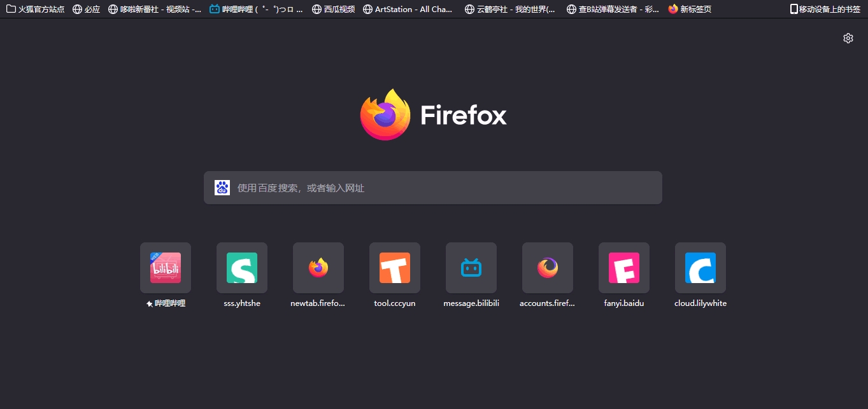The height and width of the screenshot is (409, 868).
Task: Click the tool.cccyun label text
Action: coord(395,303)
